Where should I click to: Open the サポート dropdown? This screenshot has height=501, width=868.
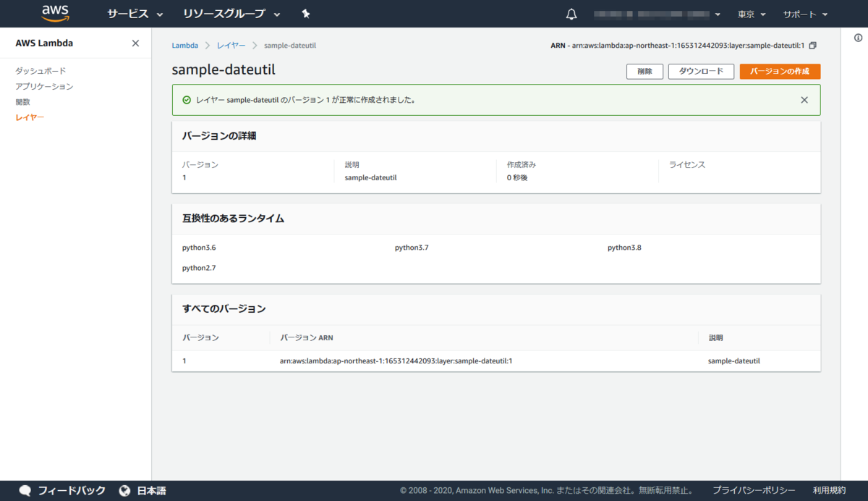(805, 14)
